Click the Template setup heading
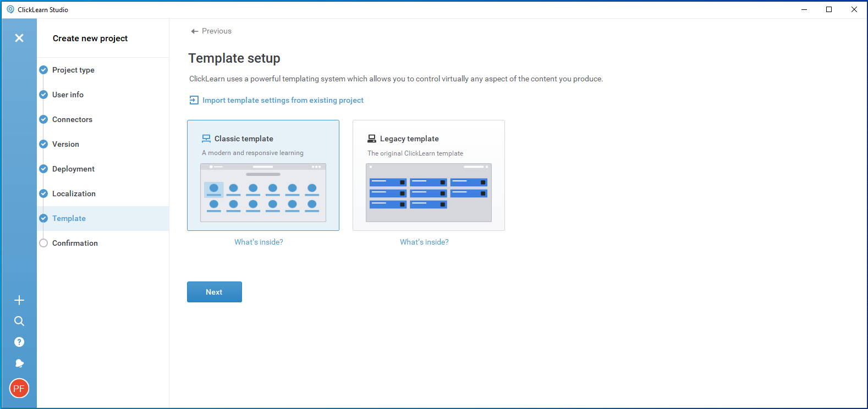Screen dimensions: 868x409 234,58
